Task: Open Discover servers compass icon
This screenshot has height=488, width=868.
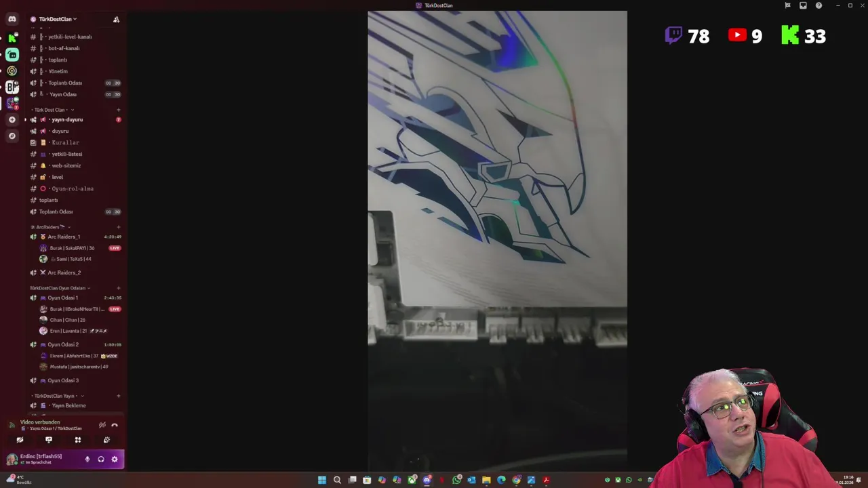Action: (x=12, y=136)
